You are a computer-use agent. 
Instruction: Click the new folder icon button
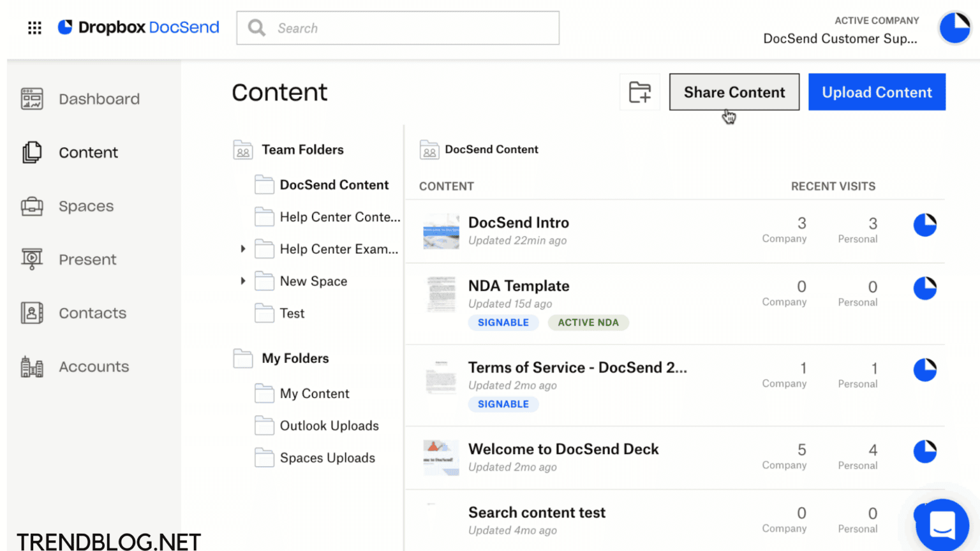point(639,92)
